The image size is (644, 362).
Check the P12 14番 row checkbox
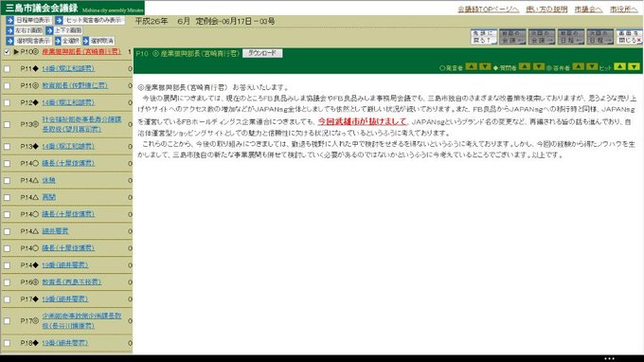pos(7,102)
